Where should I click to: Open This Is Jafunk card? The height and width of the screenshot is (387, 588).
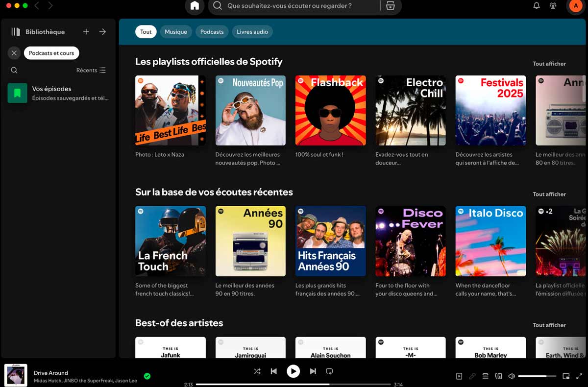171,347
